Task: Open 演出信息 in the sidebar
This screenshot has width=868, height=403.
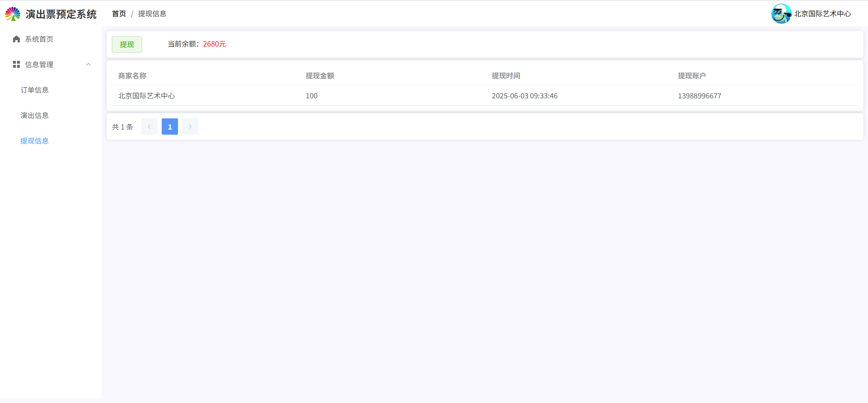Action: [35, 115]
